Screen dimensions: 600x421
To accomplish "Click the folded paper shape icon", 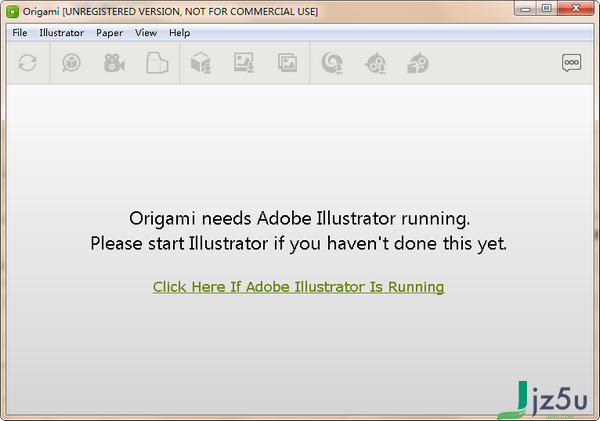I will 157,63.
